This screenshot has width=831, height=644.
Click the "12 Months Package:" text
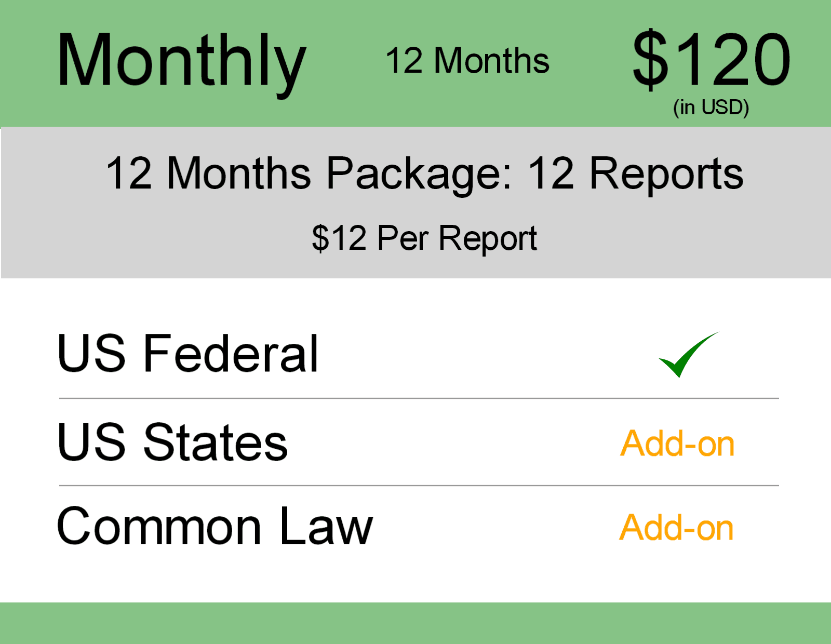click(x=309, y=173)
